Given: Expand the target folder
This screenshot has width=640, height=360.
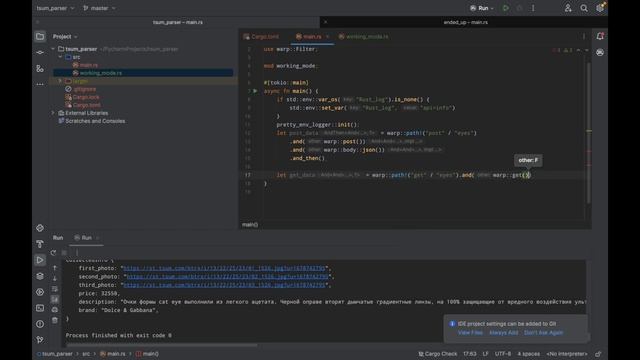Looking at the screenshot, I should 60,81.
